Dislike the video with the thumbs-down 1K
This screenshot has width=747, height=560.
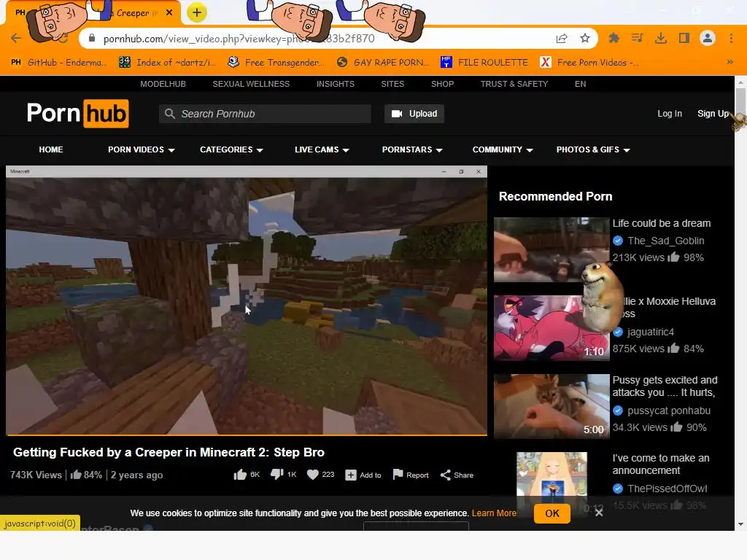point(284,475)
